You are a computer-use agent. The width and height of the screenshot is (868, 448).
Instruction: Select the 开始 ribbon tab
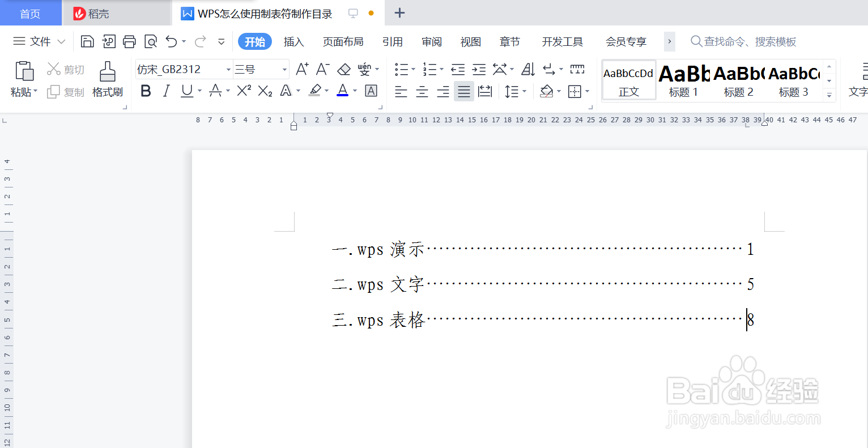pos(255,42)
